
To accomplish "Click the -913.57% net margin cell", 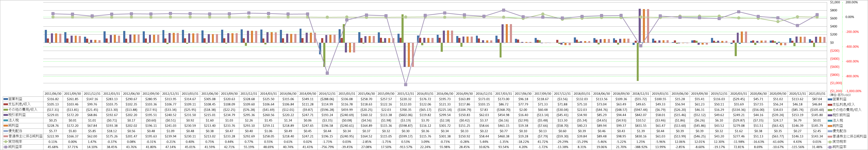I will click(406, 147).
